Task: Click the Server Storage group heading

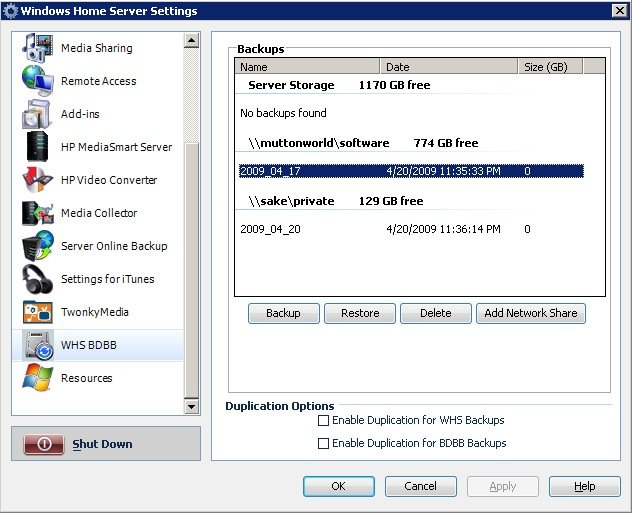Action: pos(291,85)
